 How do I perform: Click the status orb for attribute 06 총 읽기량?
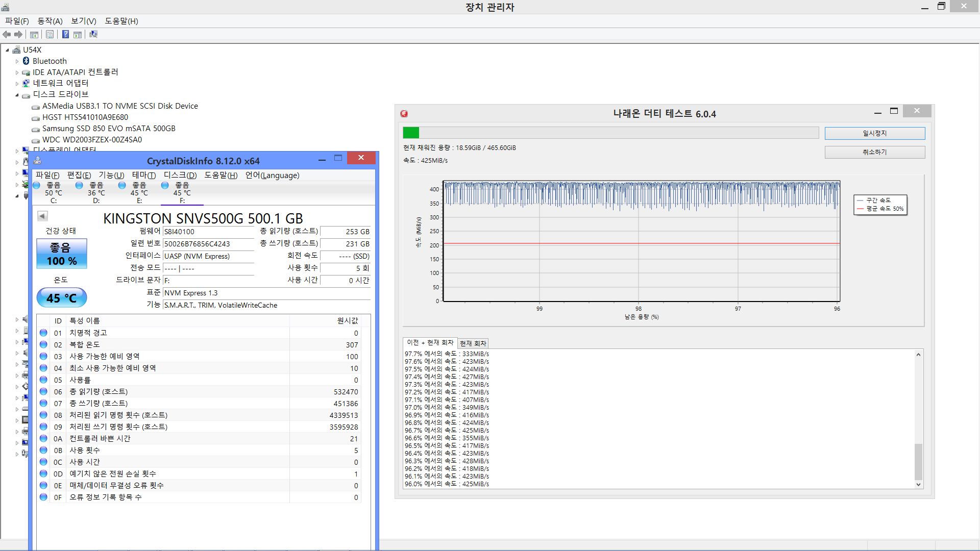click(x=43, y=391)
